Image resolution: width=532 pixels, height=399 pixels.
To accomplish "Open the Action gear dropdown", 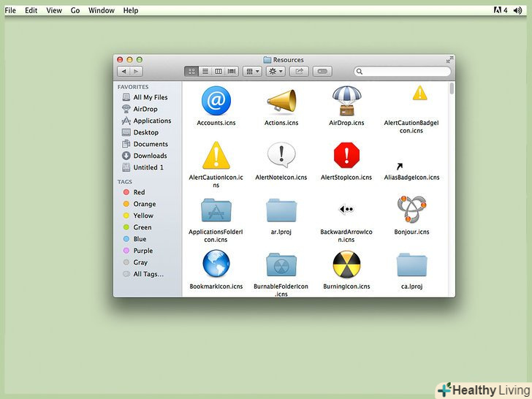I will 275,72.
